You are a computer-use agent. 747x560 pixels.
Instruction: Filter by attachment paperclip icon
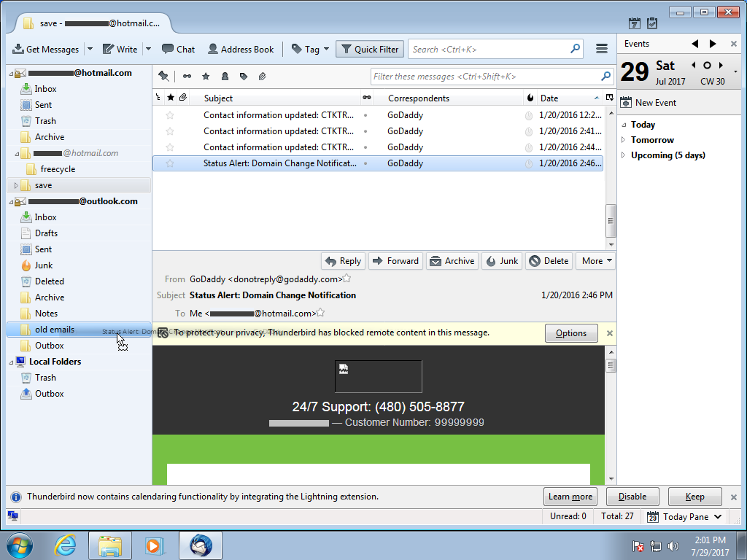263,77
